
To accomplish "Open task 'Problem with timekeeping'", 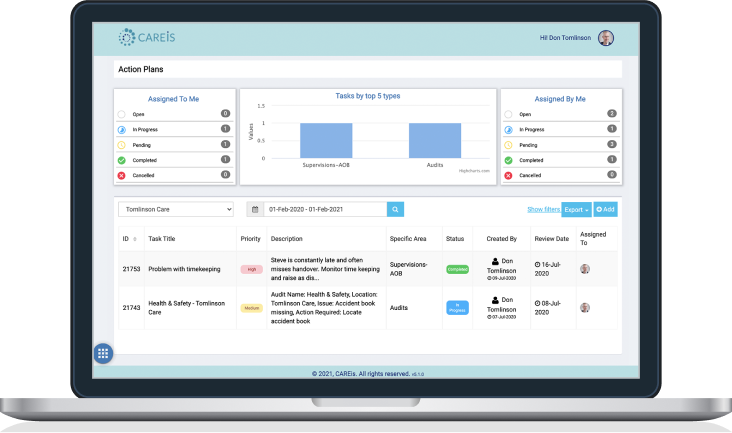I will click(x=184, y=269).
